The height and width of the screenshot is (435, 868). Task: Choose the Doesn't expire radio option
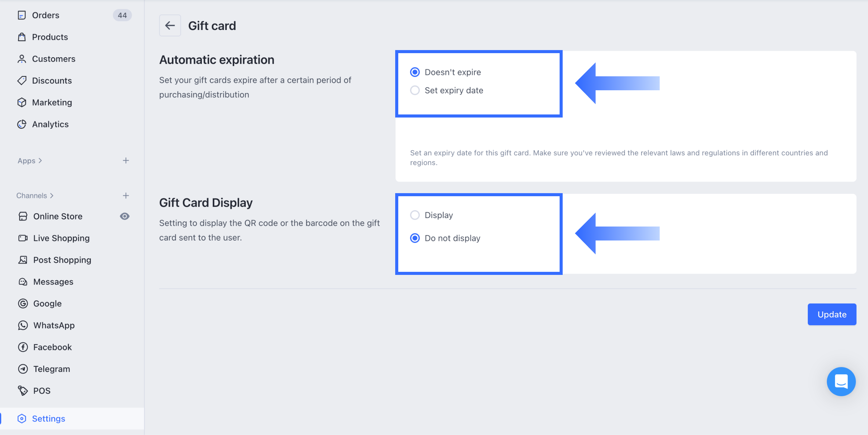[415, 72]
